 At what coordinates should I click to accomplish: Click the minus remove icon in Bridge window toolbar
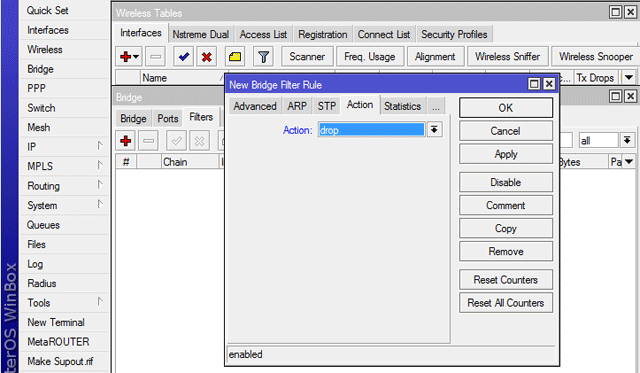(x=149, y=141)
